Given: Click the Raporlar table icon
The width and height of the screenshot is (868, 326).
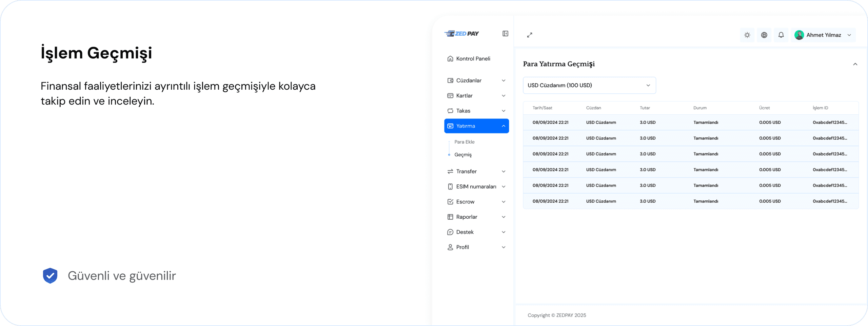Looking at the screenshot, I should (x=450, y=217).
